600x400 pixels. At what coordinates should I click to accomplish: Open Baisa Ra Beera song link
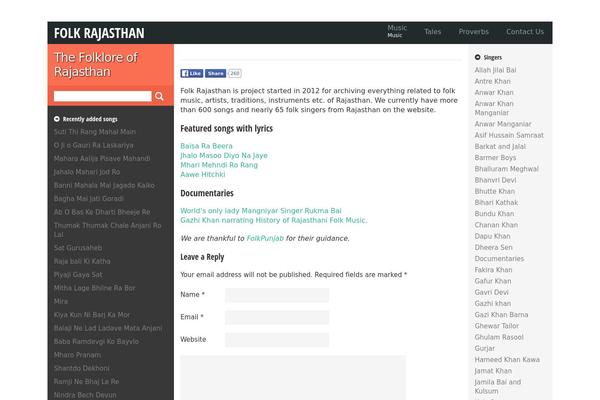pos(206,146)
